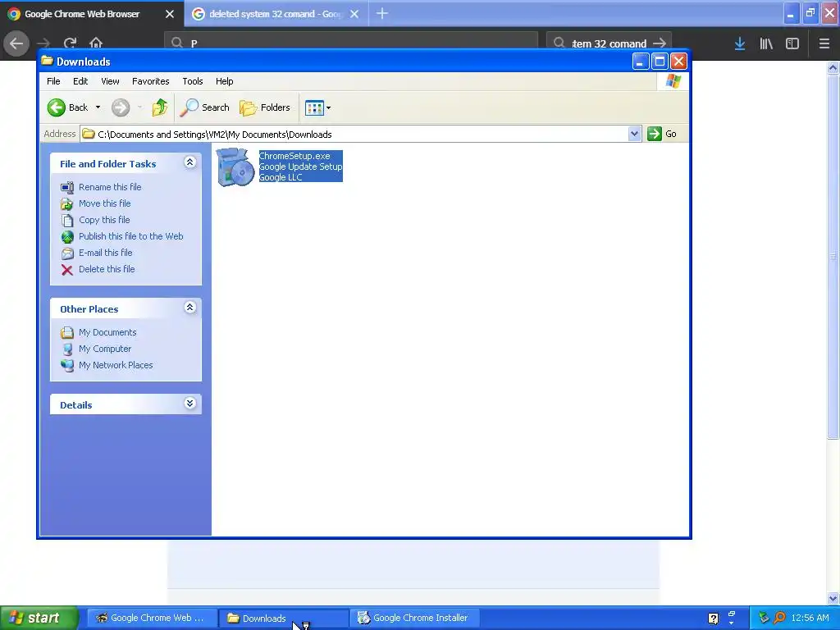Open My Computer in Other Places
Screen dimensions: 840x630
[x=105, y=349]
